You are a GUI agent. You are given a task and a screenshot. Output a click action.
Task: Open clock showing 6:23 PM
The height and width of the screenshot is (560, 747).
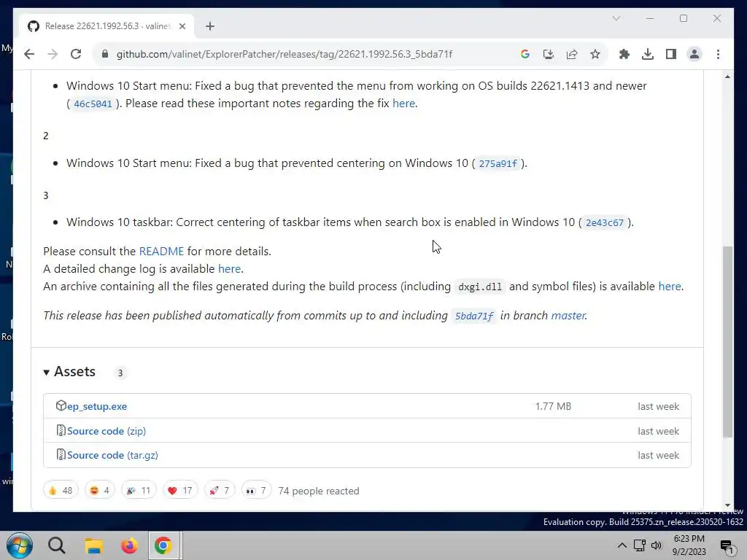coord(689,545)
